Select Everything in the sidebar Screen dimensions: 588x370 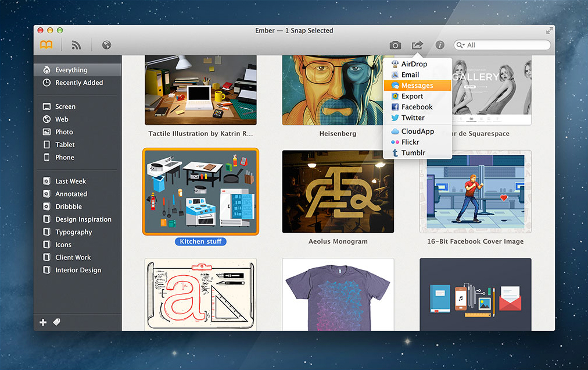point(77,70)
